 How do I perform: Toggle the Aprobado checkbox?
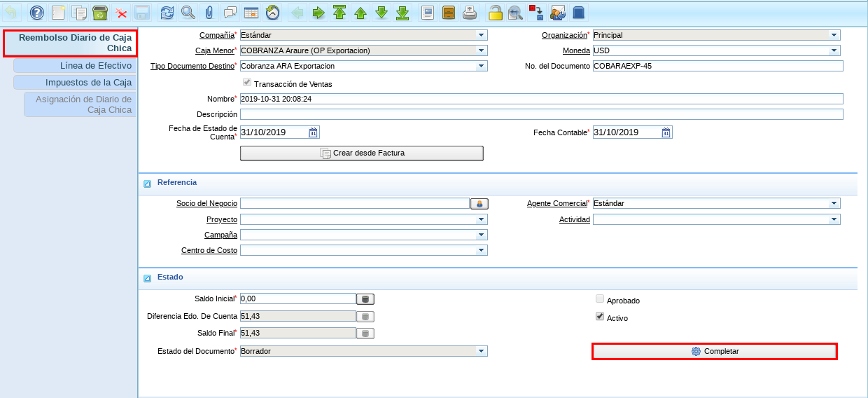[600, 299]
